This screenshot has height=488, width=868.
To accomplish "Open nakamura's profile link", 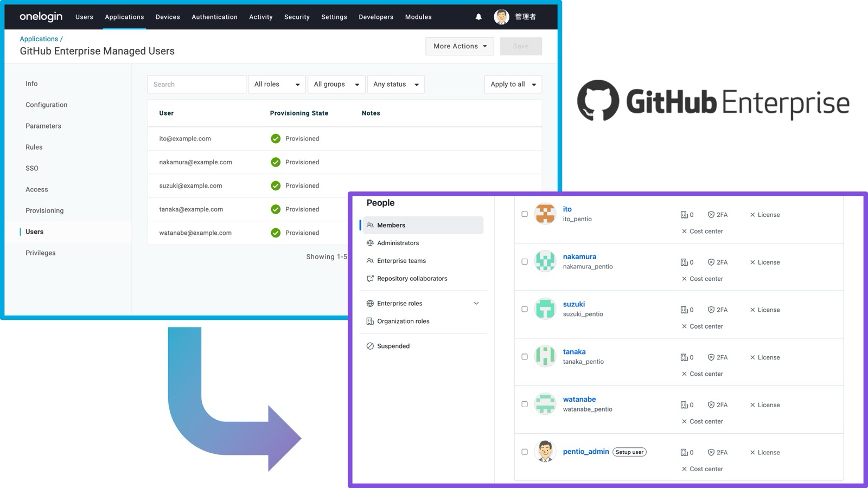I will click(579, 256).
